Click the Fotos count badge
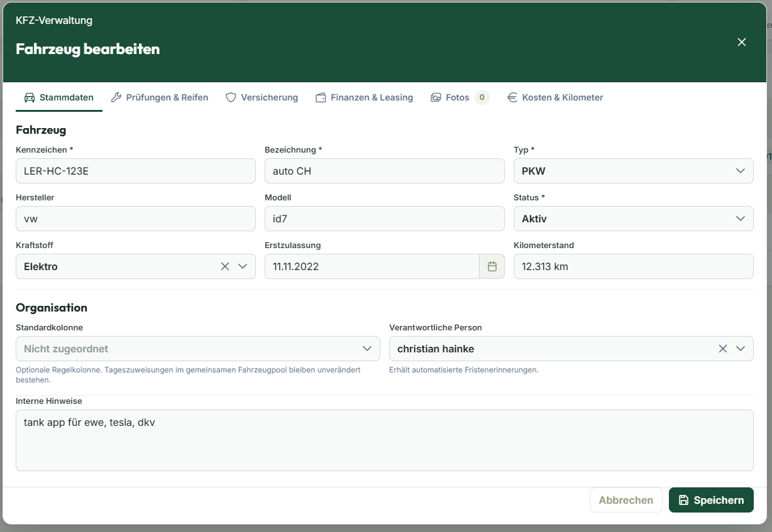772x532 pixels. tap(482, 97)
